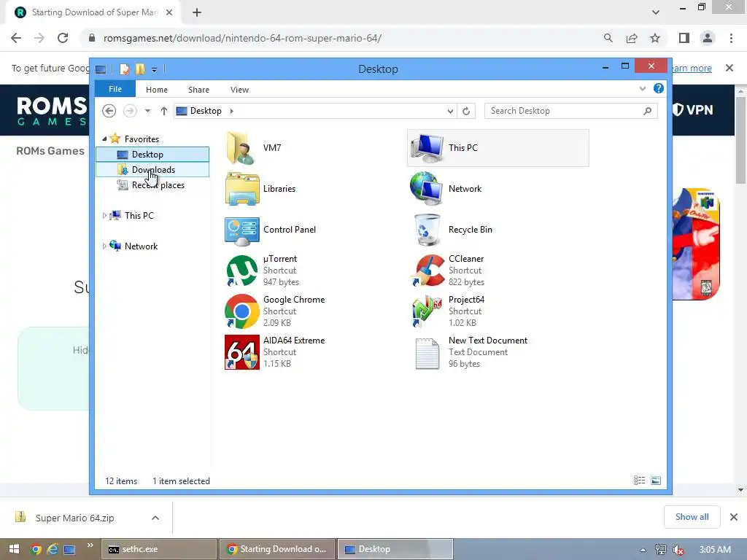Screen dimensions: 747x560
Task: Open the View ribbon tab
Action: tap(239, 90)
